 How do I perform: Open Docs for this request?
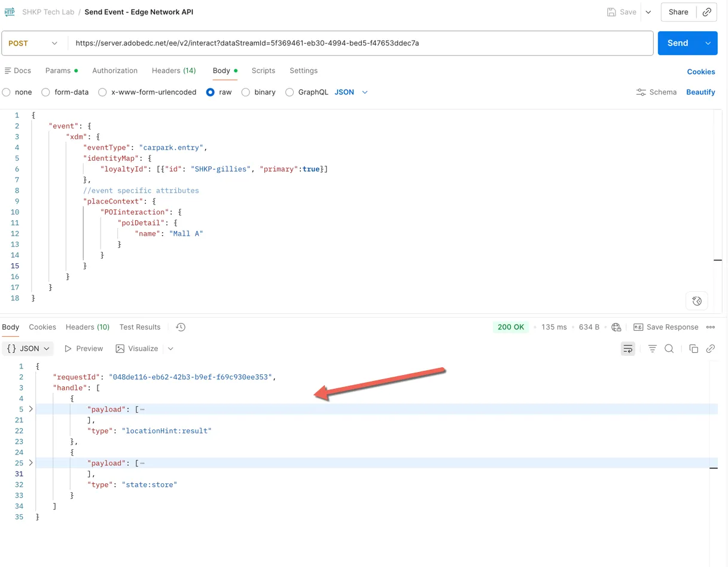click(x=17, y=71)
